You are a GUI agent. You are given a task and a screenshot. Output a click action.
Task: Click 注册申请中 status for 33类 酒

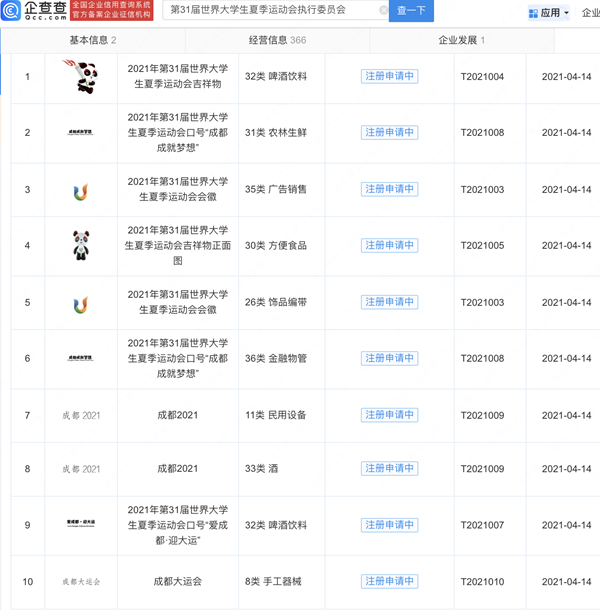tap(389, 468)
